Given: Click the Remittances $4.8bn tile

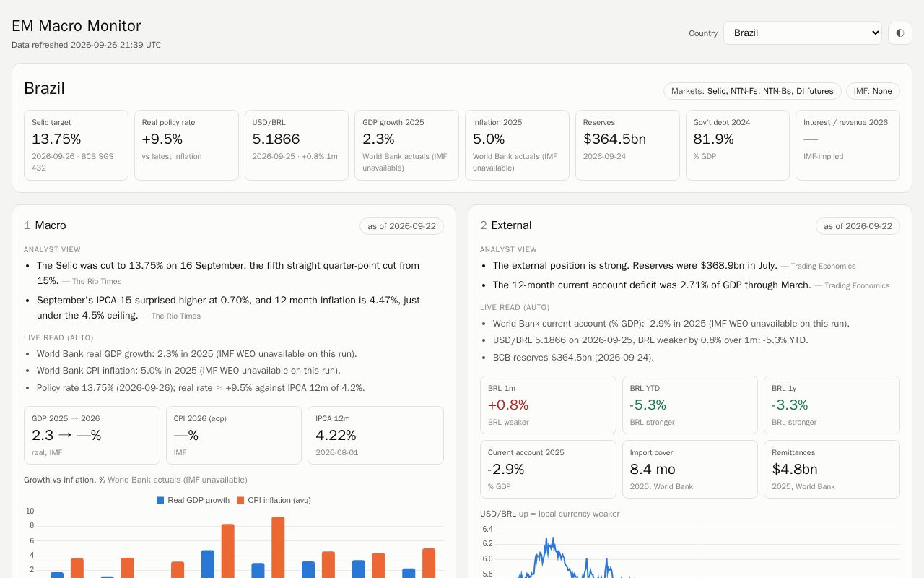Looking at the screenshot, I should (832, 469).
